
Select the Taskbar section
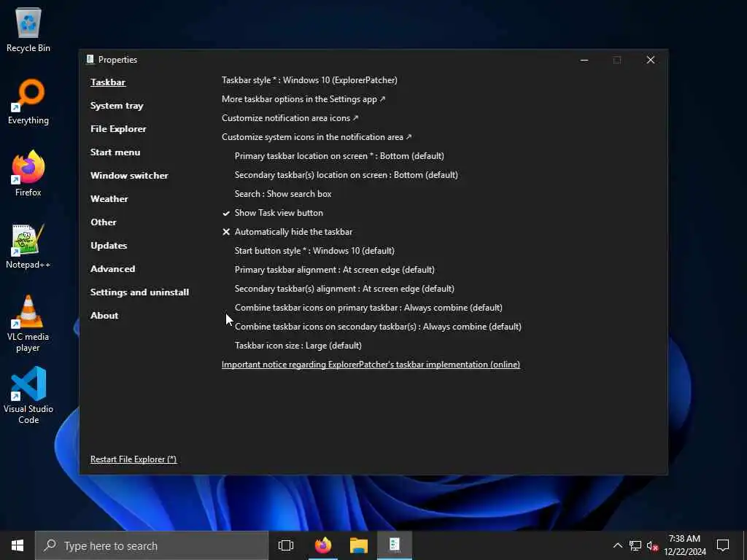click(x=108, y=82)
